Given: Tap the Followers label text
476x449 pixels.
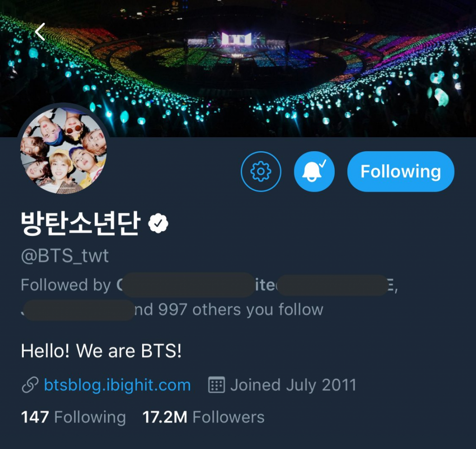Looking at the screenshot, I should tap(229, 417).
